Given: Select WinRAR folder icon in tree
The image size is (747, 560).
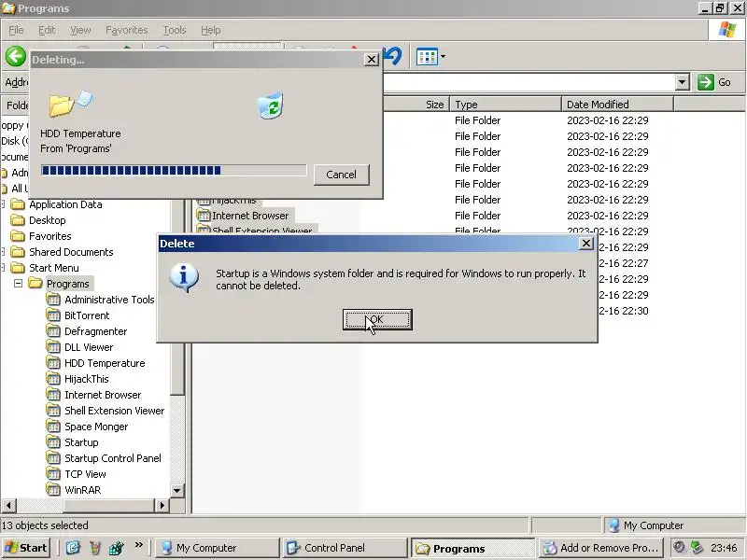Looking at the screenshot, I should [53, 490].
